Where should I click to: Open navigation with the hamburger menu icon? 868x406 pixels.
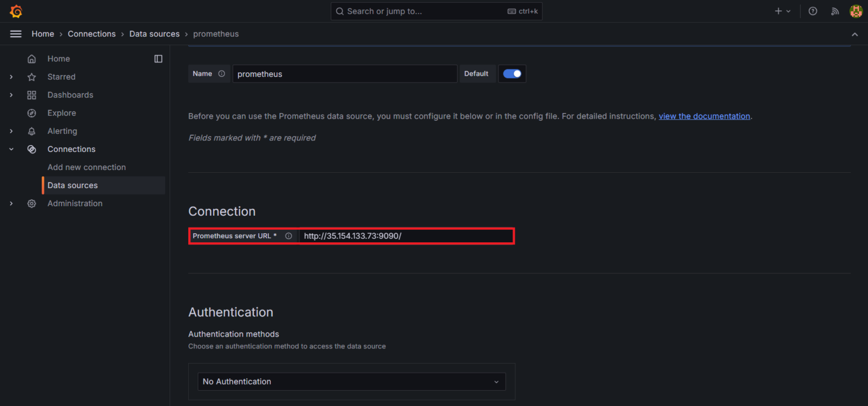pyautogui.click(x=15, y=33)
